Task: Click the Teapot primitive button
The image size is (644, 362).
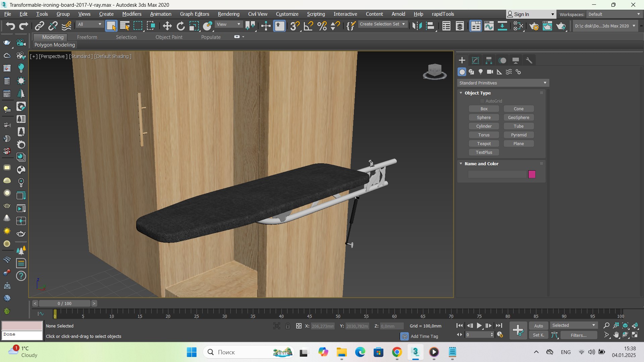Action: coord(484,143)
